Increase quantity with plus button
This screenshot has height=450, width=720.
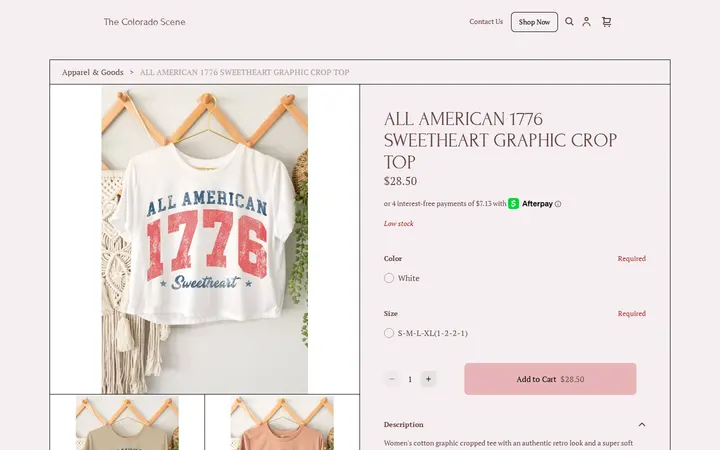(x=428, y=379)
